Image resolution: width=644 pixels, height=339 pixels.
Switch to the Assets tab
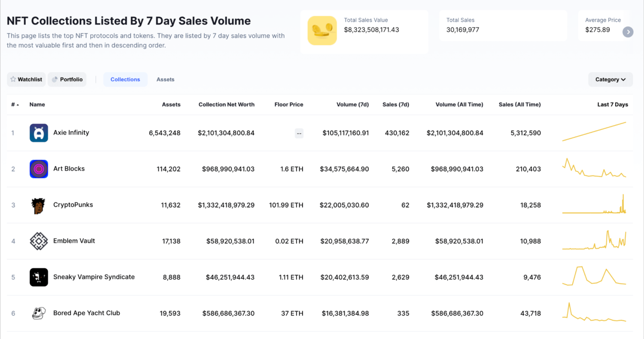pos(165,79)
